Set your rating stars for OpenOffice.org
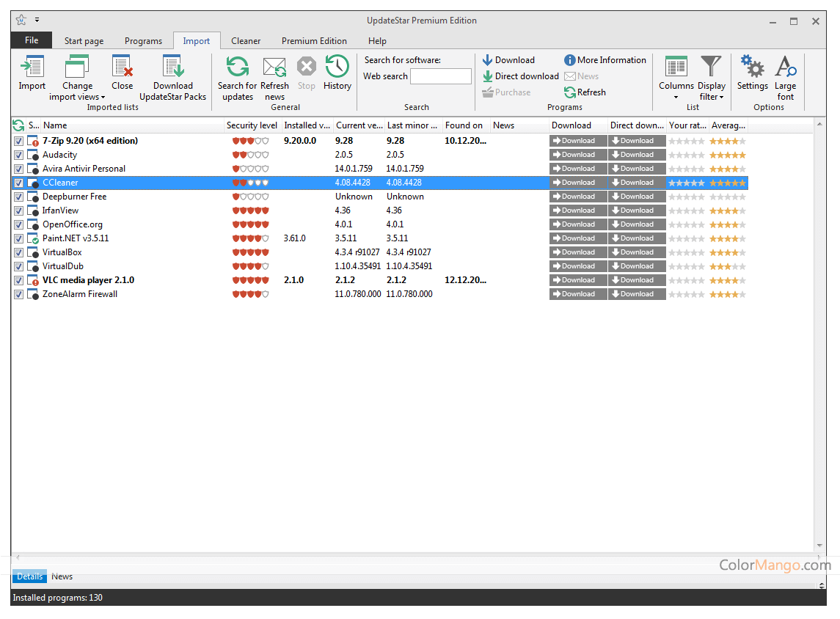The height and width of the screenshot is (619, 840). click(x=687, y=224)
